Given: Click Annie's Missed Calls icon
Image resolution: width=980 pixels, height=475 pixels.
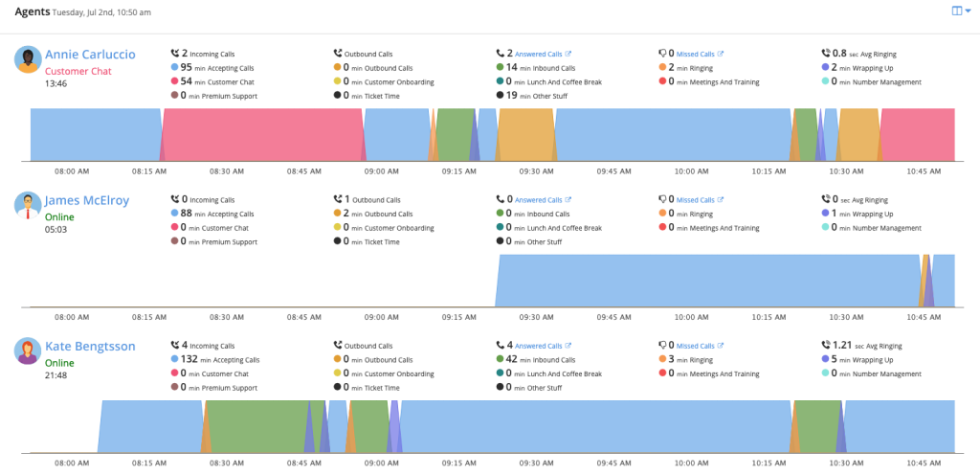Looking at the screenshot, I should coord(663,54).
